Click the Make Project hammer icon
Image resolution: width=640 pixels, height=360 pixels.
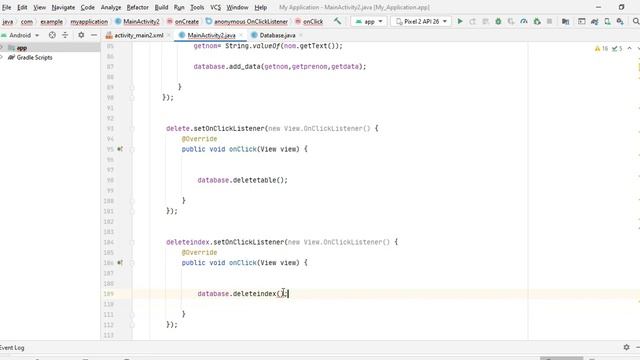337,21
